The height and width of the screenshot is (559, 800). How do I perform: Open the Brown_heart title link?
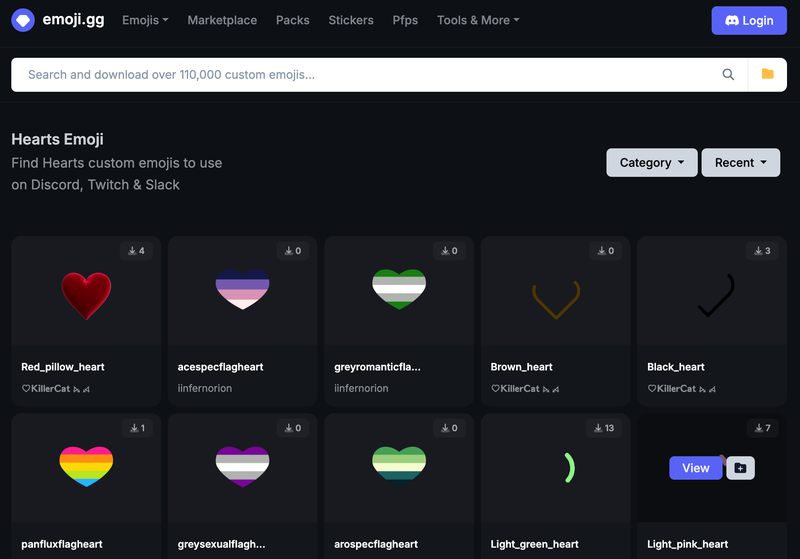tap(521, 367)
